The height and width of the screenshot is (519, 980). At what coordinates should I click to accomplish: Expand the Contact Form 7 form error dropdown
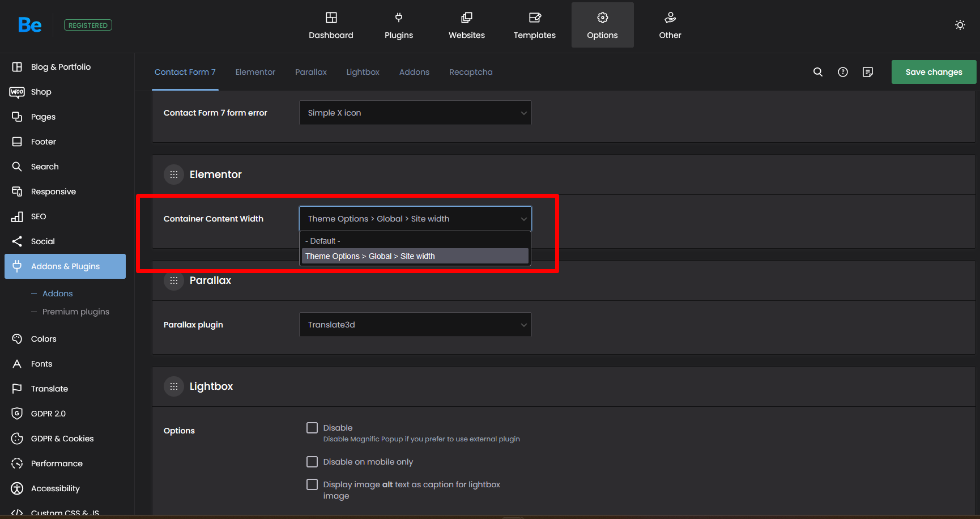[415, 113]
